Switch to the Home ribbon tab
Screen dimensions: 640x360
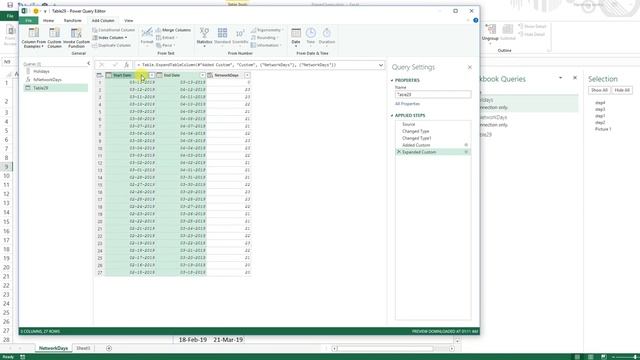pos(49,20)
